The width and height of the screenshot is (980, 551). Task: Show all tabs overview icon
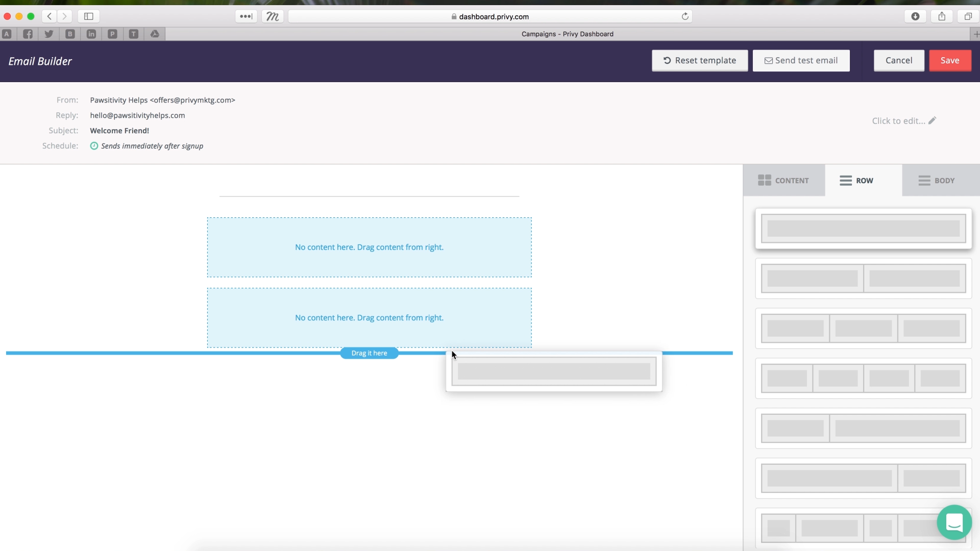(968, 16)
